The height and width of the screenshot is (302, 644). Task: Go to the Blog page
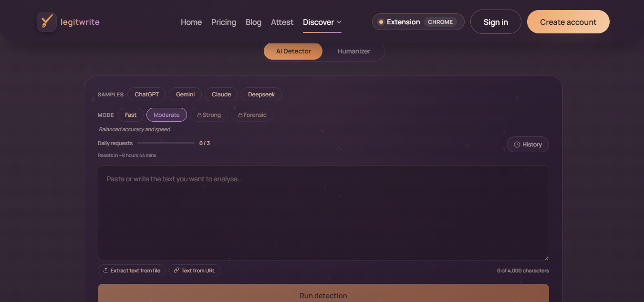point(253,22)
